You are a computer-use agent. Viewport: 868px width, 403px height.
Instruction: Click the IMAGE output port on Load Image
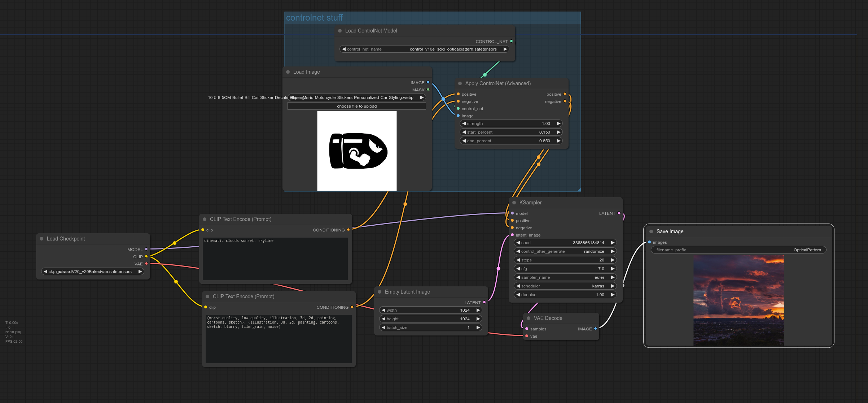428,82
